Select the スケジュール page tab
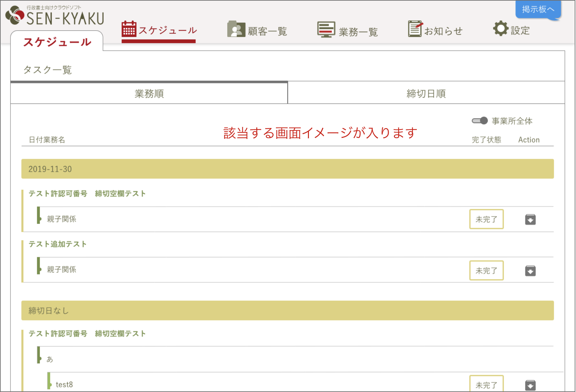Screen dimensions: 576x392 pos(57,41)
